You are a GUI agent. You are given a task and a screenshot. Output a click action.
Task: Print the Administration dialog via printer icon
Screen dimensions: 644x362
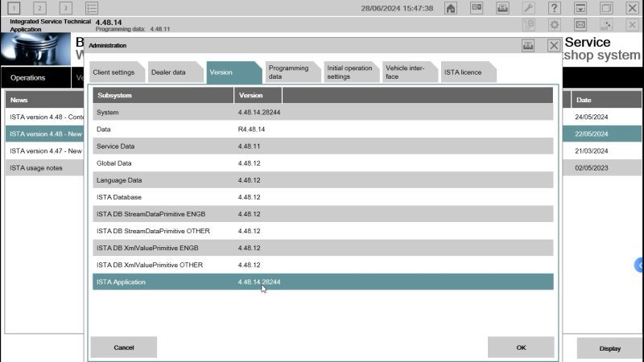click(528, 45)
